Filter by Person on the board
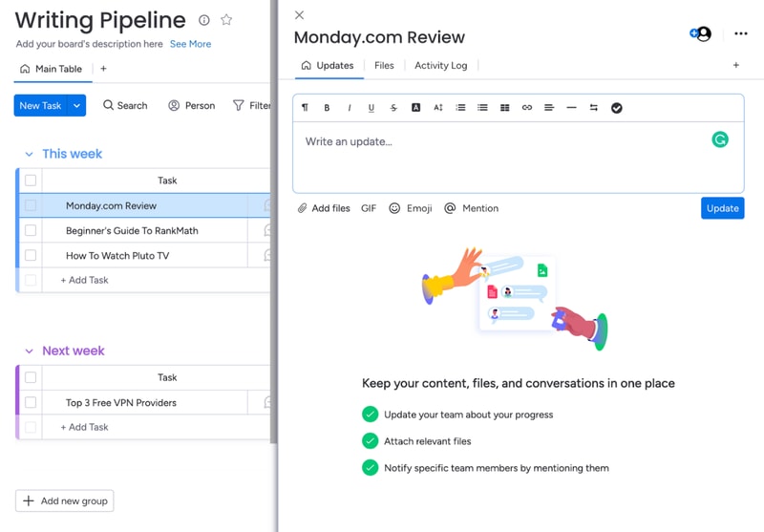 click(192, 105)
